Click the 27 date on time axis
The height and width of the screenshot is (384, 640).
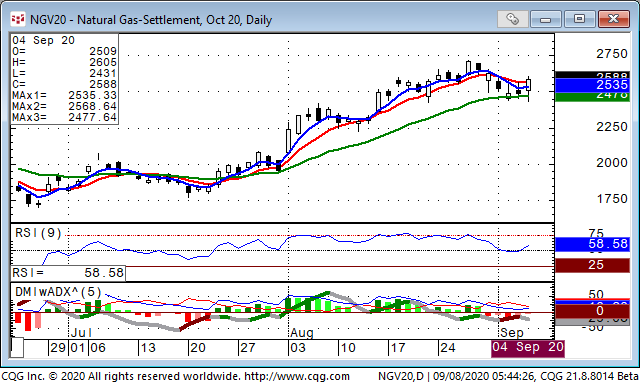[x=248, y=348]
